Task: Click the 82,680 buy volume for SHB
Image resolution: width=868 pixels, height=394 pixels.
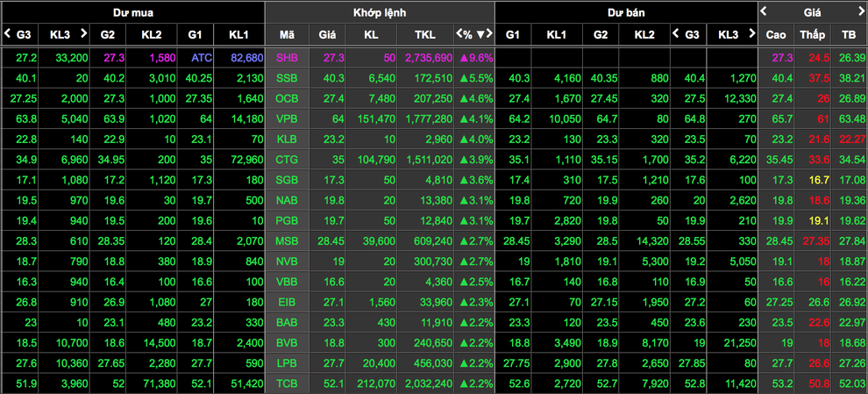Action: coord(246,58)
